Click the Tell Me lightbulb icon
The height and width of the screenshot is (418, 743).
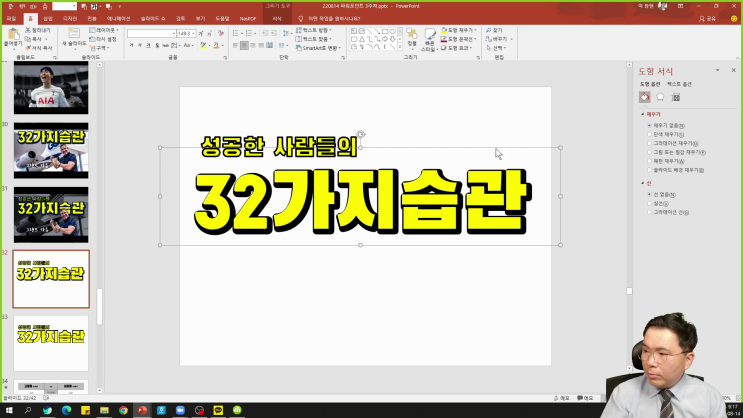[300, 18]
